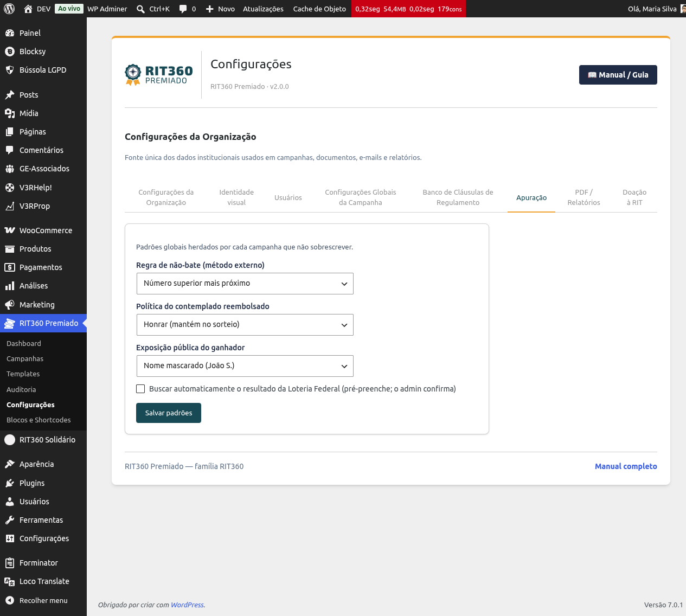Image resolution: width=686 pixels, height=616 pixels.
Task: Collapse menu with Recolher menu toggle
Action: tap(36, 600)
